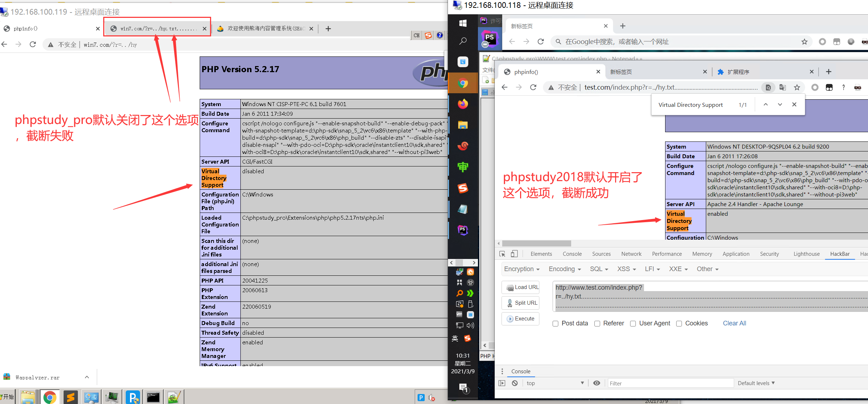Switch to the Network panel in DevTools
The width and height of the screenshot is (868, 404).
pyautogui.click(x=631, y=254)
